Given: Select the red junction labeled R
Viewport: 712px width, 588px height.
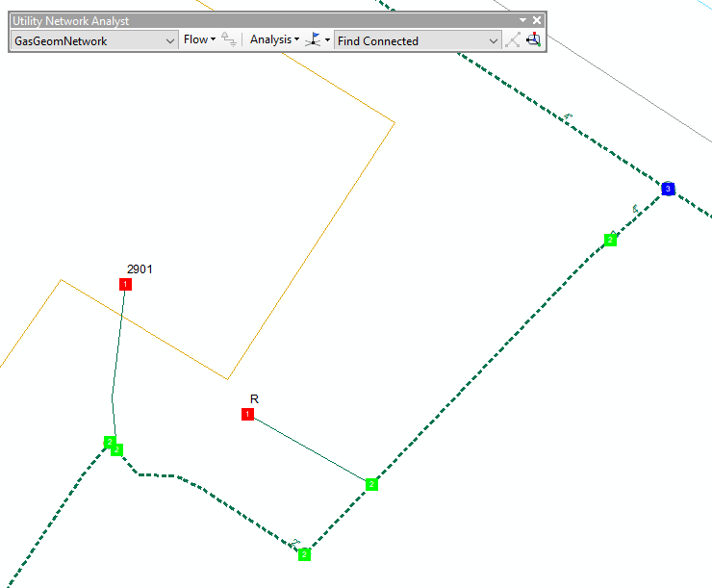Looking at the screenshot, I should click(x=247, y=414).
